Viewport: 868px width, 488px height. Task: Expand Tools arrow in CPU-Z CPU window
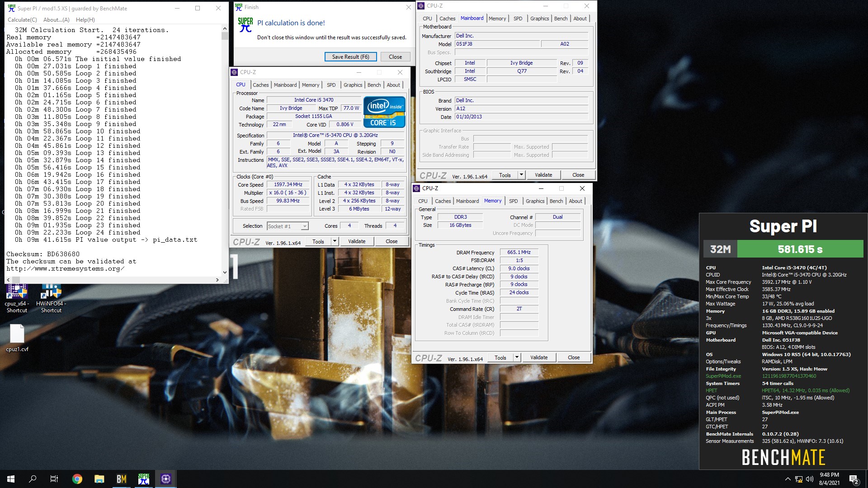[335, 241]
